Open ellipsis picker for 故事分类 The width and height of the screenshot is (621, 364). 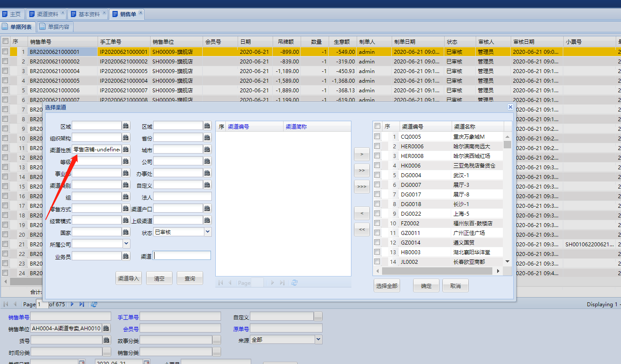217,340
